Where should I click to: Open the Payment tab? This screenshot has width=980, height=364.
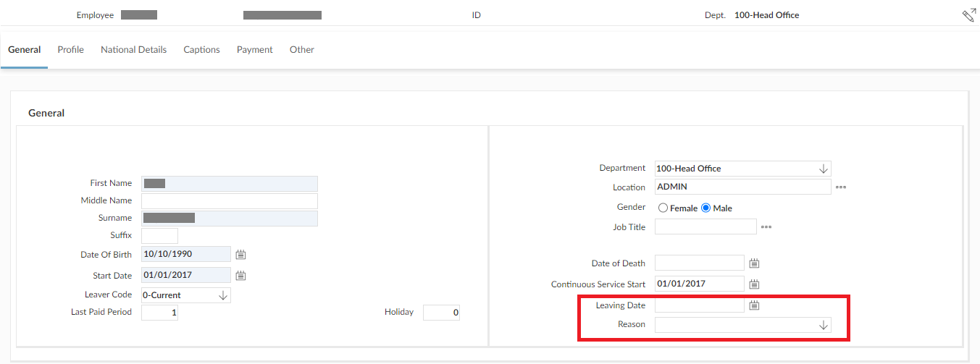click(x=255, y=50)
